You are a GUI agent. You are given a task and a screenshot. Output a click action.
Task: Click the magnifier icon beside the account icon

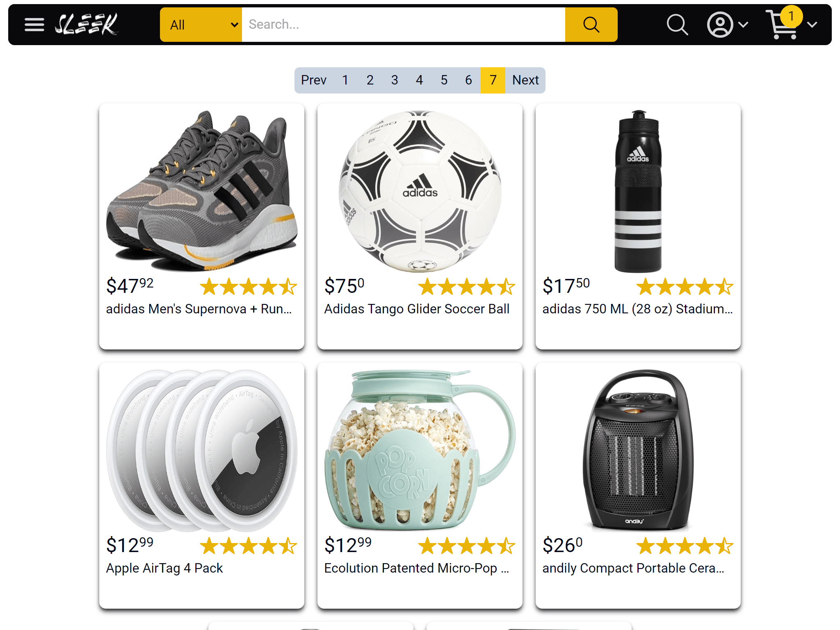677,25
